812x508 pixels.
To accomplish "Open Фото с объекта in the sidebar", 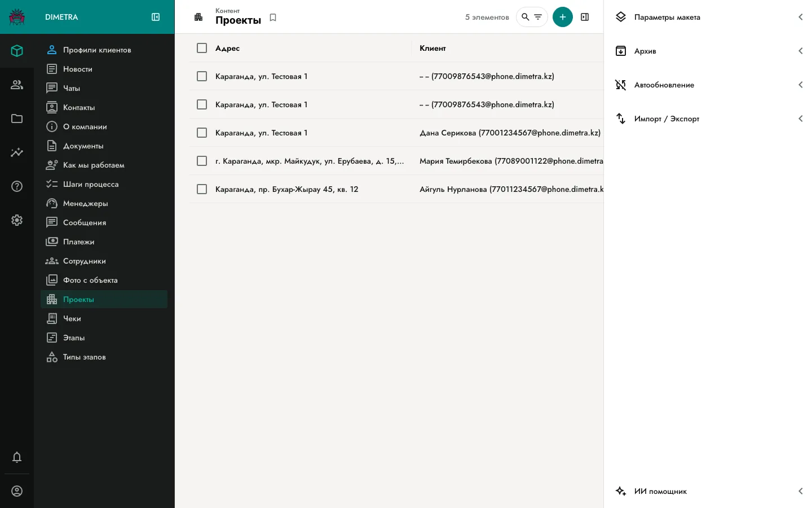I will [x=104, y=280].
